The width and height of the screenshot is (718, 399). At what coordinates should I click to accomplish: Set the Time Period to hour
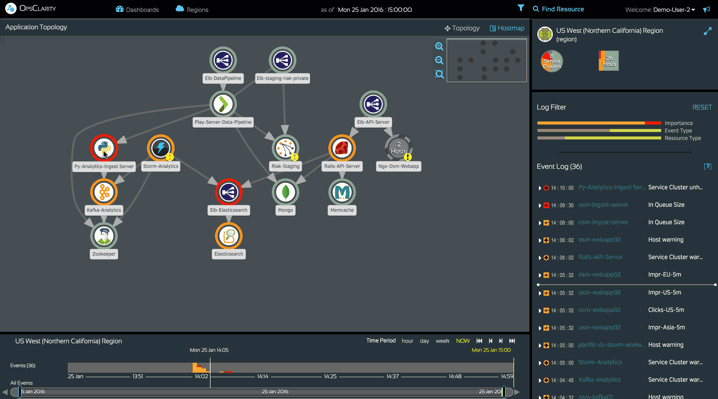[x=407, y=341]
